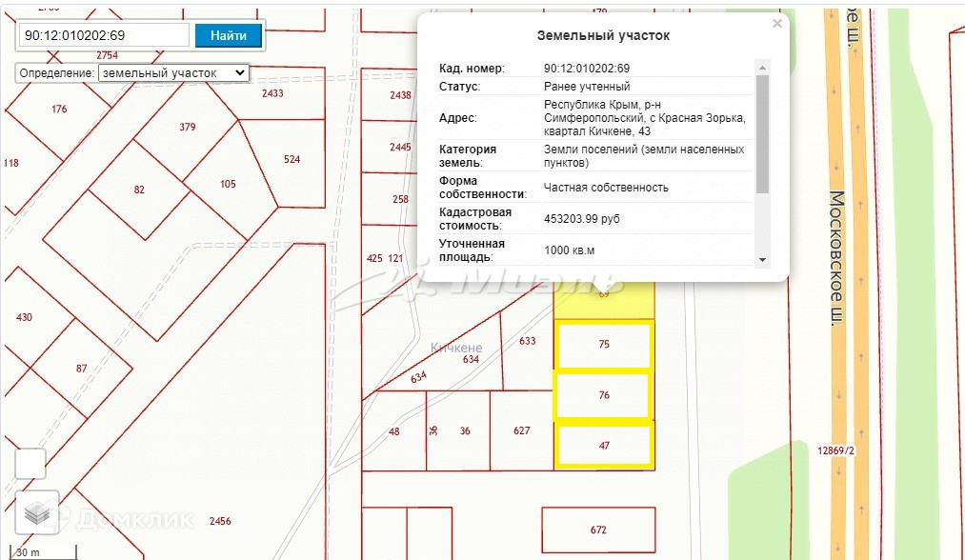Click the Найти search button
Screen dimensions: 965x560
click(x=229, y=35)
